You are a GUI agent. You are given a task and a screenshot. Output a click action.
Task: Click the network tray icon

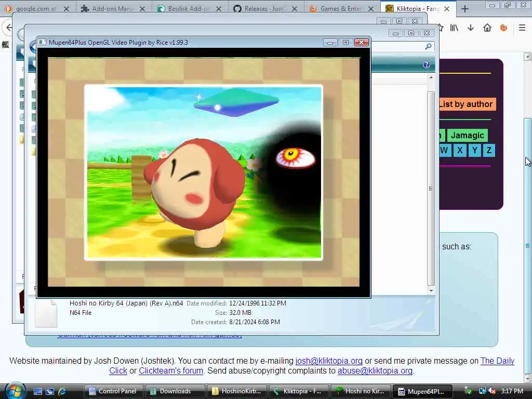click(482, 391)
